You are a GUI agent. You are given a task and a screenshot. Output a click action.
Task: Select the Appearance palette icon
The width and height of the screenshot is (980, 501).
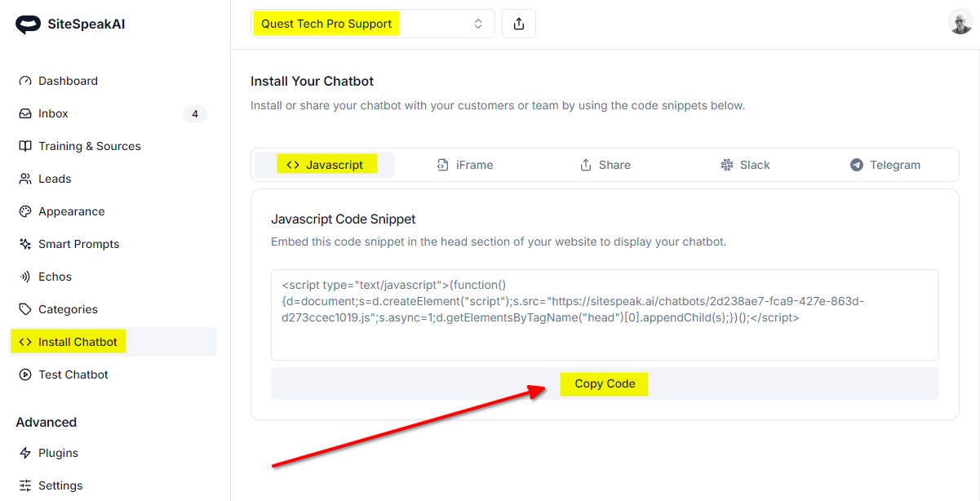[x=25, y=211]
